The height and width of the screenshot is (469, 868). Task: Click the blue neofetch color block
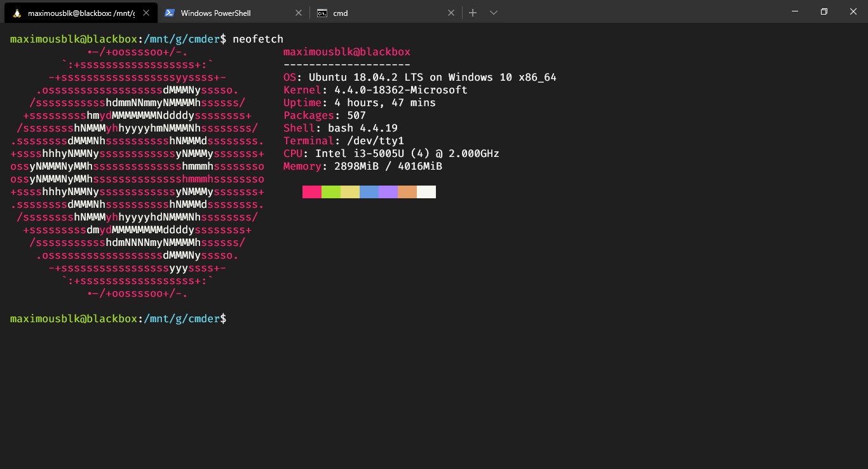click(x=369, y=192)
